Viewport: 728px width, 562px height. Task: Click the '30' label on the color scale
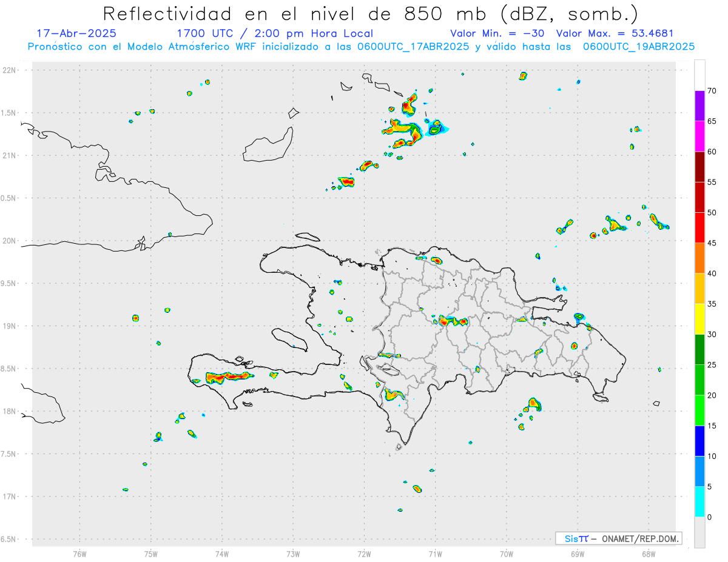(712, 334)
